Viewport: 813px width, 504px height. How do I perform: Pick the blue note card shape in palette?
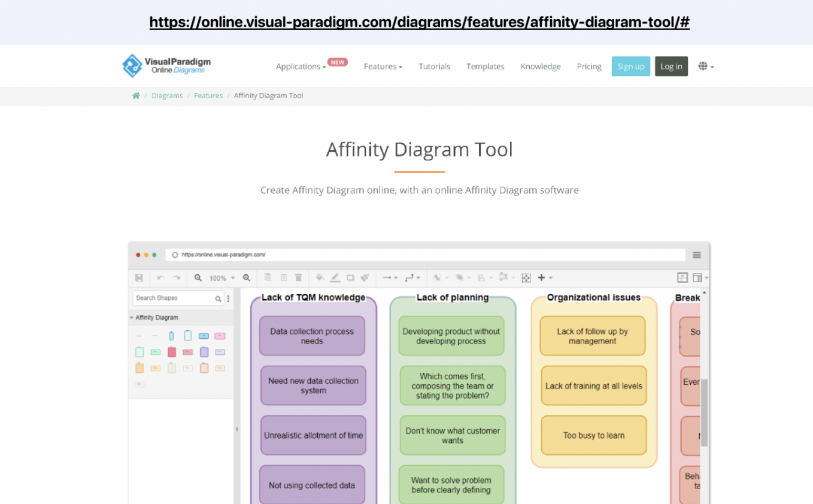click(204, 336)
